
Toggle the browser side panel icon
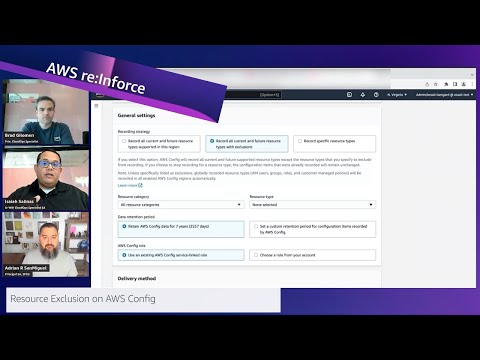(x=455, y=84)
